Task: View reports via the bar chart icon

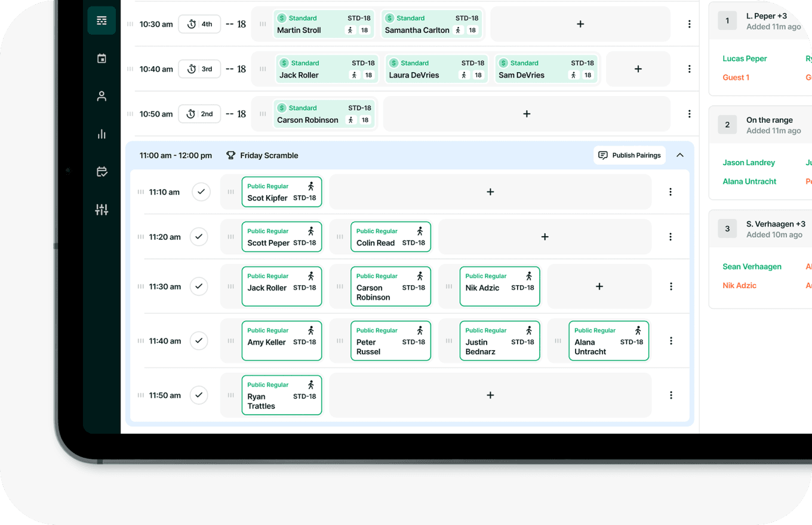Action: point(101,134)
